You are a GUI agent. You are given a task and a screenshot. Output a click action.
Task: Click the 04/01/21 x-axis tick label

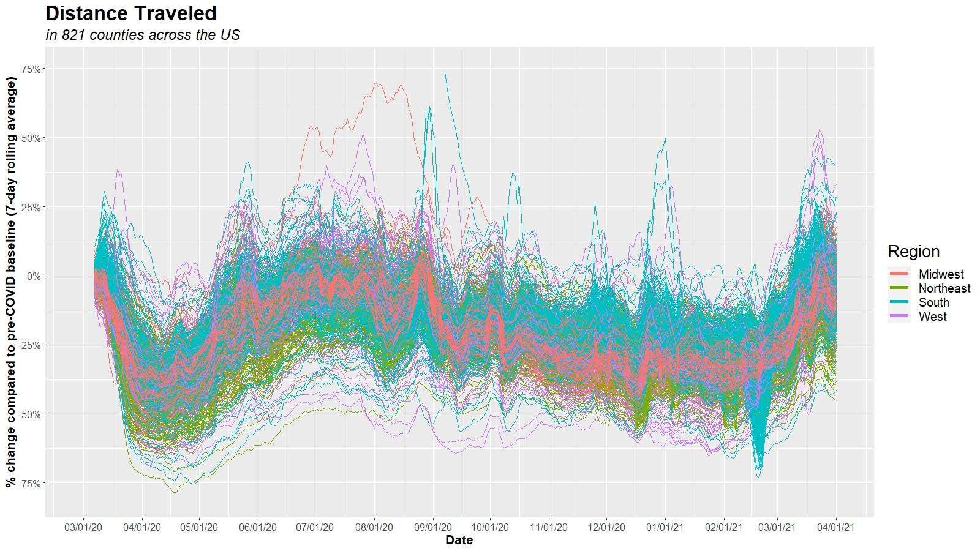(835, 527)
